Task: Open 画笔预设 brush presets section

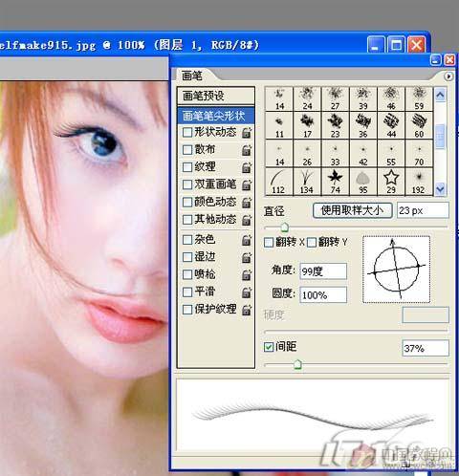Action: pos(216,96)
